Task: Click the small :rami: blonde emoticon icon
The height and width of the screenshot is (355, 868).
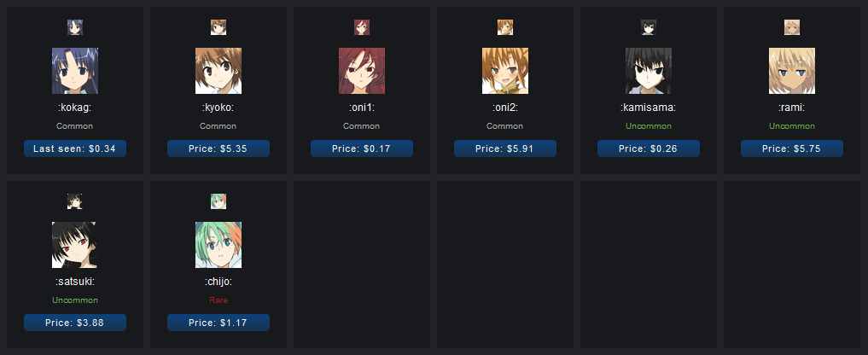Action: [x=791, y=27]
